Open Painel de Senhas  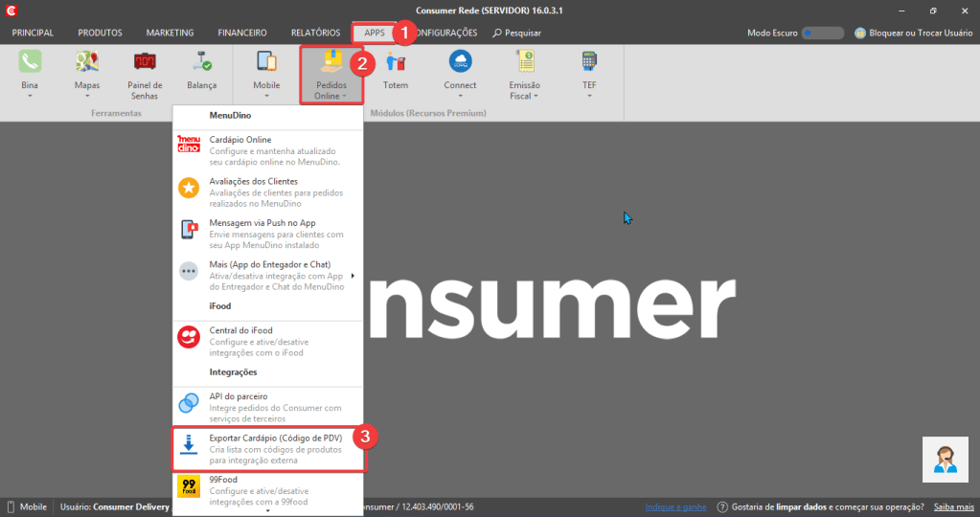(x=145, y=75)
